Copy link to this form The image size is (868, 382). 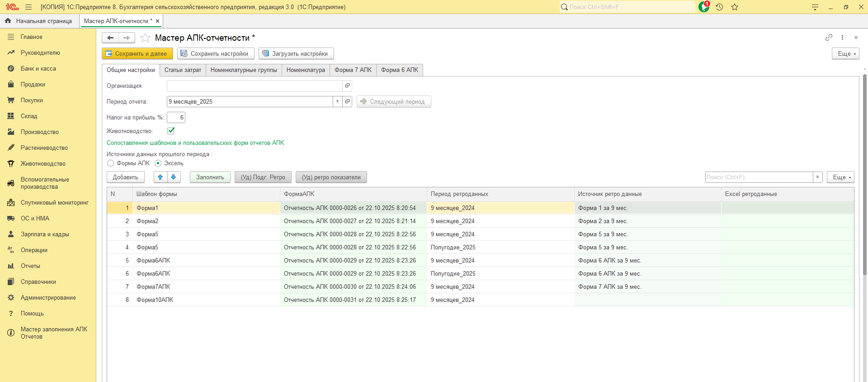[x=829, y=38]
